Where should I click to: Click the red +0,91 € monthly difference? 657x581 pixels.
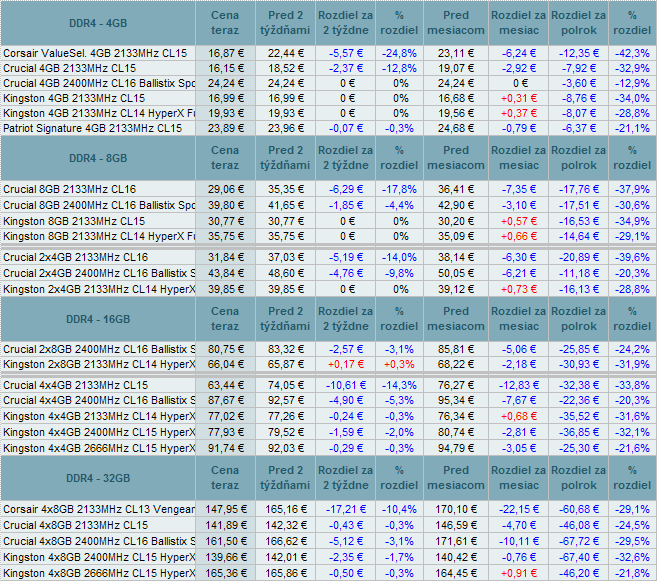(519, 573)
